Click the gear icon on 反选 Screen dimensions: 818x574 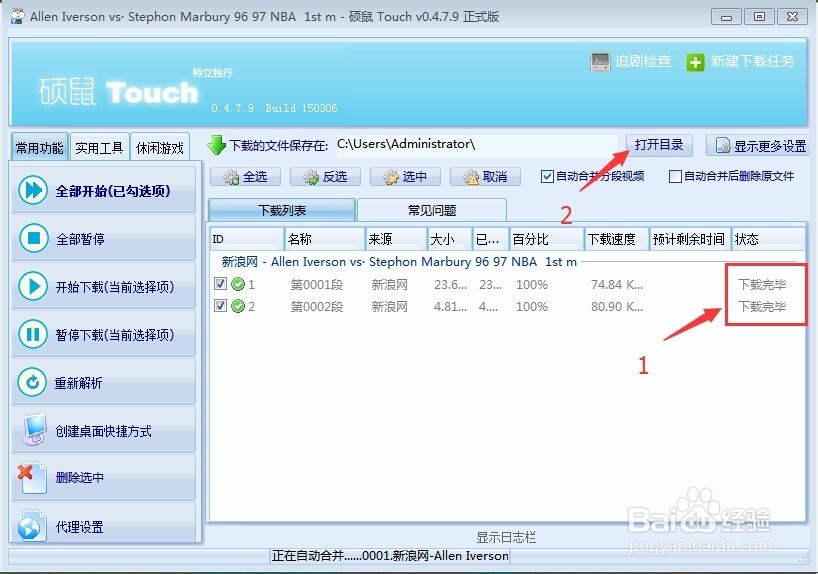(311, 177)
